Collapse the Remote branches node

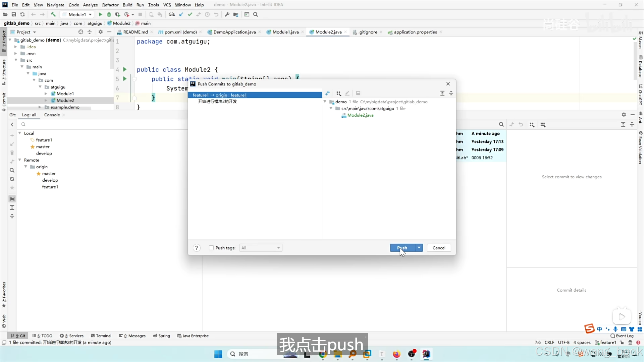click(x=20, y=160)
